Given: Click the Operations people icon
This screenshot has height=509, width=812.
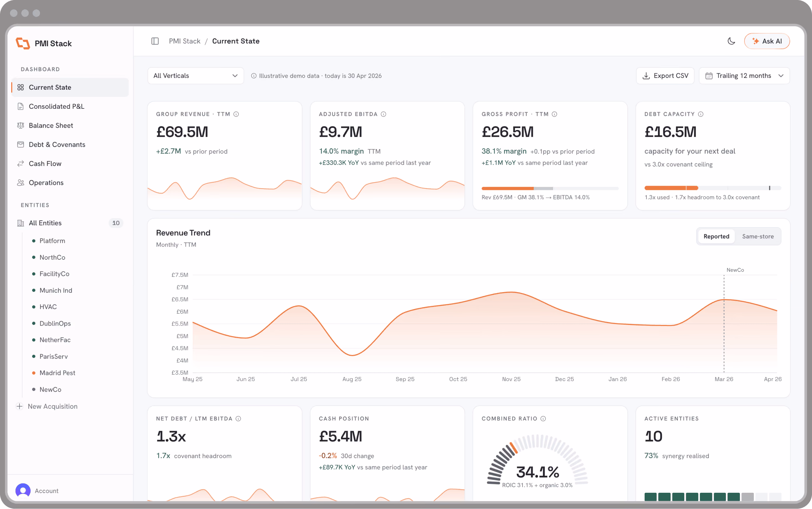Looking at the screenshot, I should (21, 183).
